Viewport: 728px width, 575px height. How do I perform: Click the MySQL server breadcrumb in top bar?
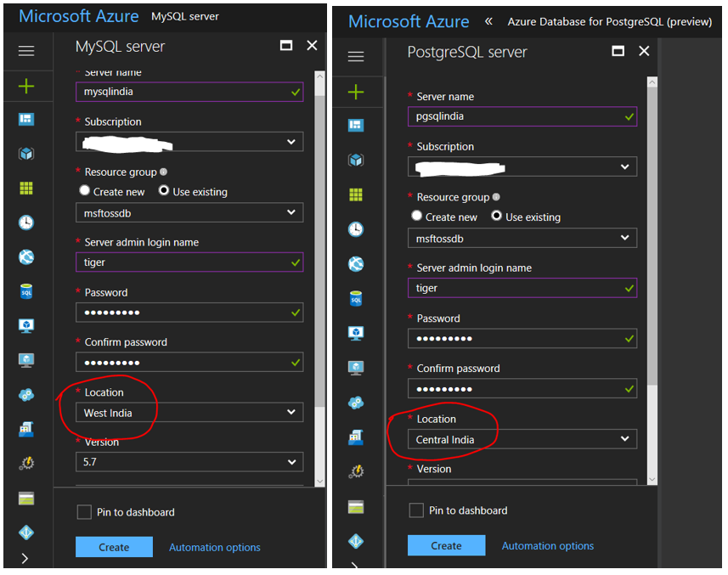click(x=184, y=16)
